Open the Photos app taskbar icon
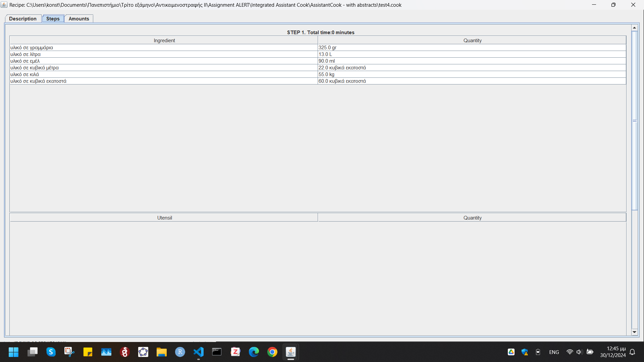644x362 pixels. coord(106,352)
